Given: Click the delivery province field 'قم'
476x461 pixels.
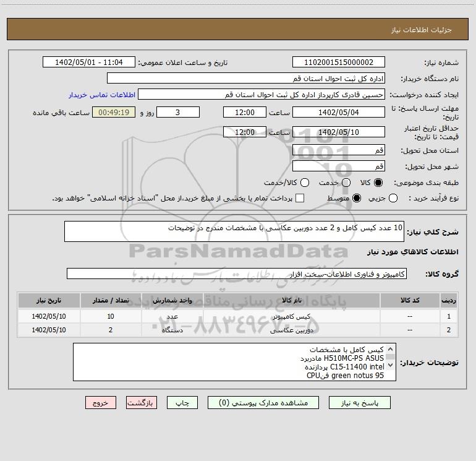Looking at the screenshot, I should click(339, 150).
